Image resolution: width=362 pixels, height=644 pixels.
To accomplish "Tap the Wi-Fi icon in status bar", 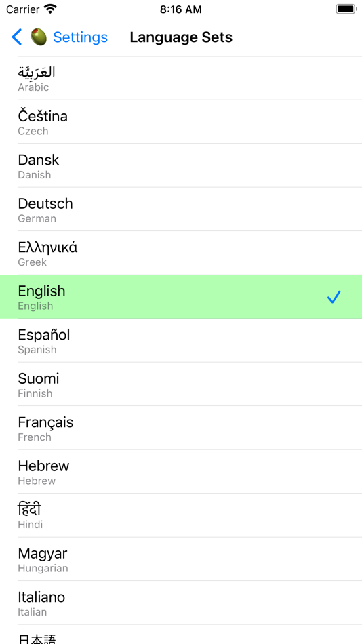I will click(x=51, y=9).
